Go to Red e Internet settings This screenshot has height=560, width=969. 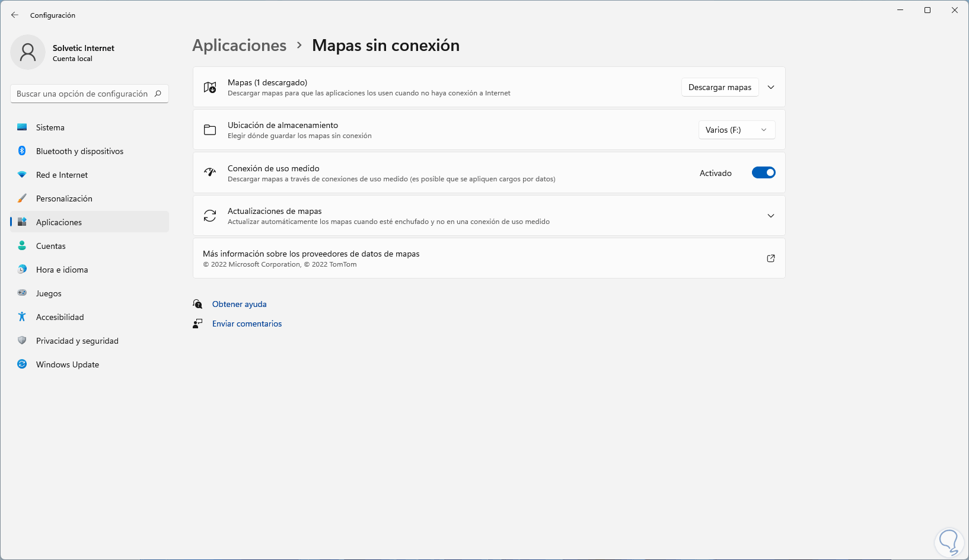(x=62, y=175)
